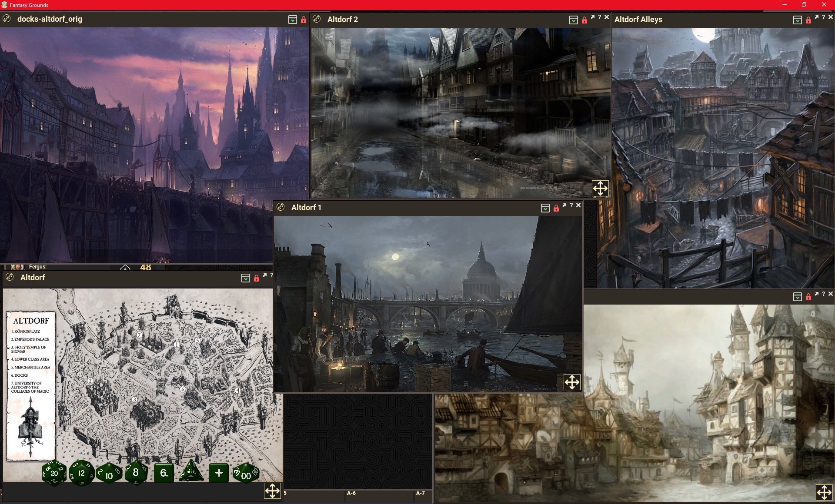Click move handle in Altdorf 2 image
Screen dimensions: 835x504
600,189
